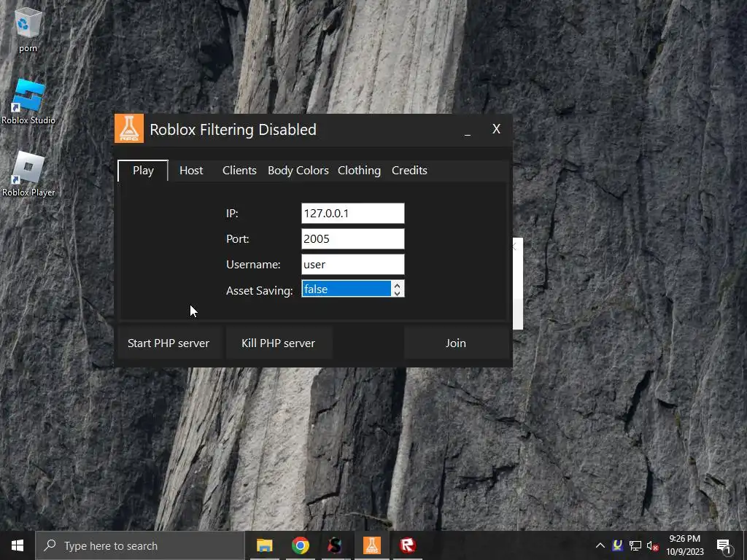Image resolution: width=747 pixels, height=560 pixels.
Task: Click the orange RFD flask logo in title bar
Action: (129, 128)
